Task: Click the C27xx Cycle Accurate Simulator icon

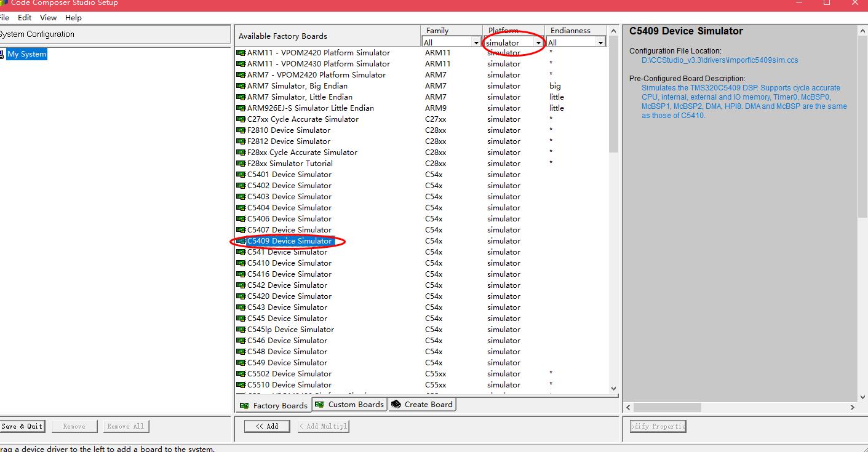Action: click(241, 119)
